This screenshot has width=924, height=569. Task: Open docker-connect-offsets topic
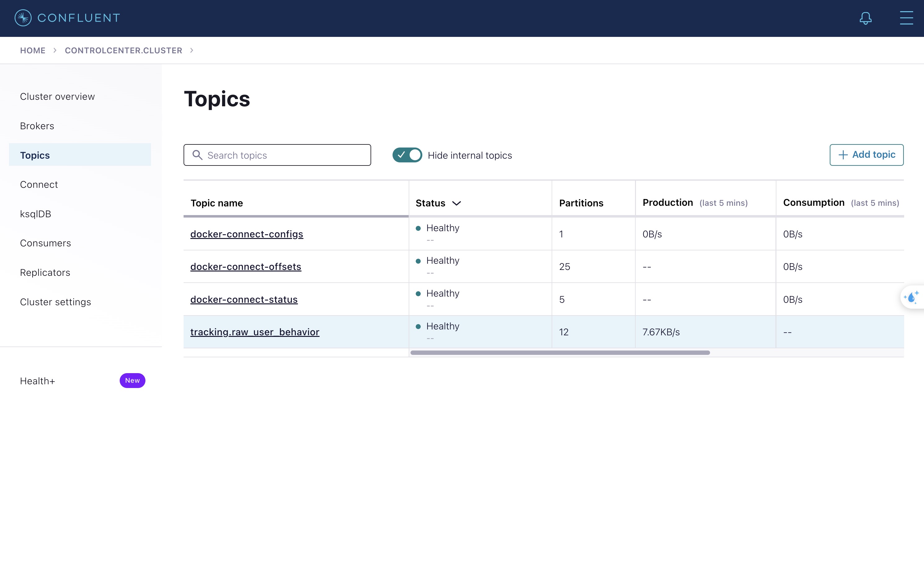246,267
